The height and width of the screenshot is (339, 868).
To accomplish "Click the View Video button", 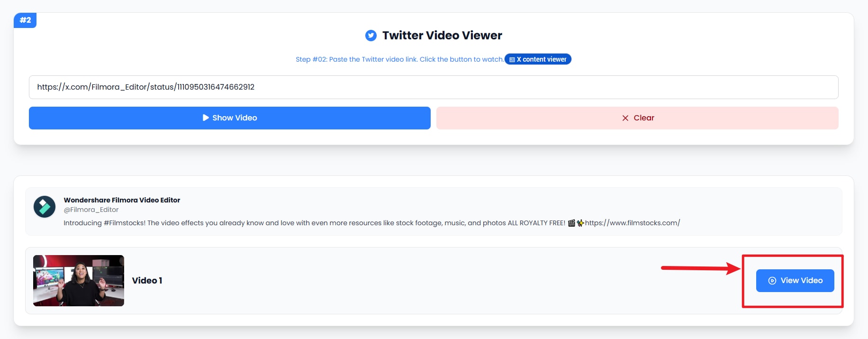I will point(795,281).
